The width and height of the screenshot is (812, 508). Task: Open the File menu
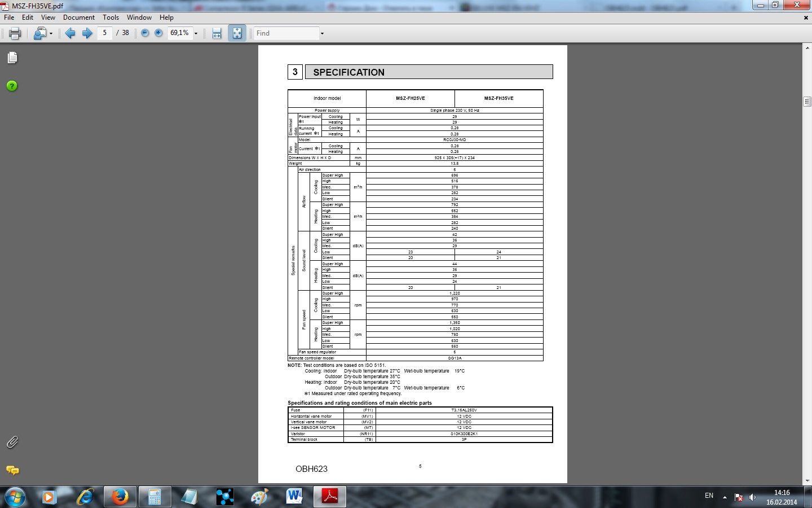(9, 17)
